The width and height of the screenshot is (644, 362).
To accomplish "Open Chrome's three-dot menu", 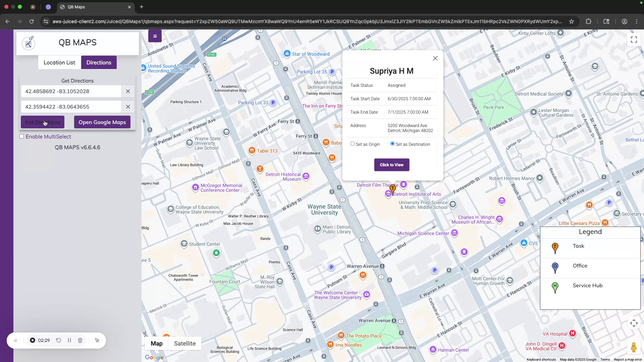I will (637, 21).
